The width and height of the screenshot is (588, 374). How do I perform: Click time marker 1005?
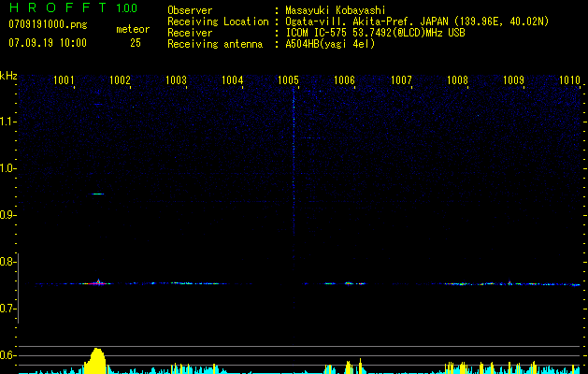click(x=288, y=80)
